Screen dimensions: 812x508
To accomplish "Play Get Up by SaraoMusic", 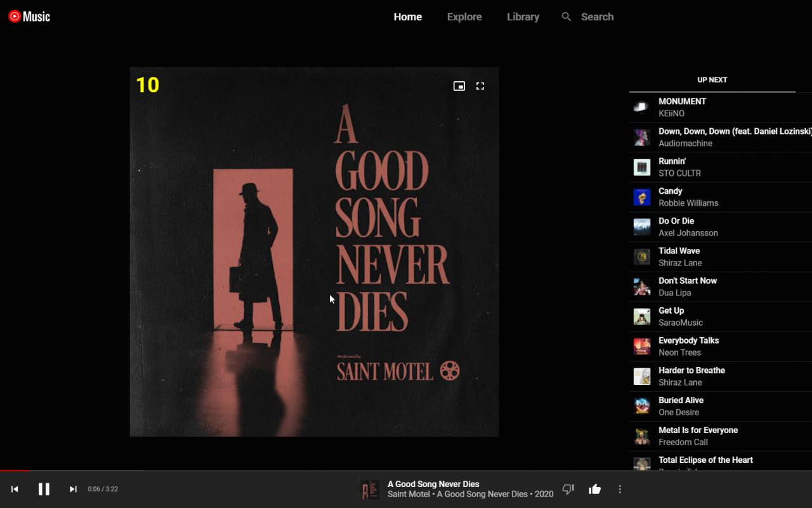I will pyautogui.click(x=721, y=316).
